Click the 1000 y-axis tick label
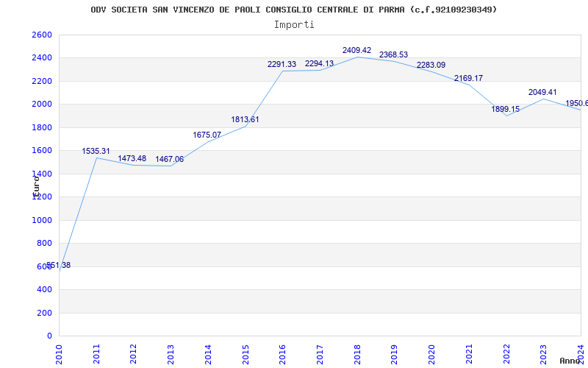 point(42,220)
